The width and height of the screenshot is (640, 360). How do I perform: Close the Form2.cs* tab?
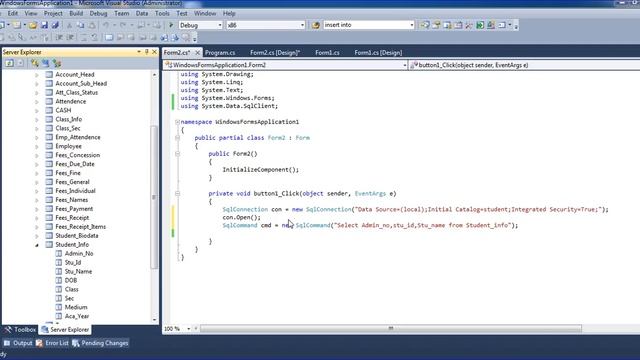[x=197, y=53]
